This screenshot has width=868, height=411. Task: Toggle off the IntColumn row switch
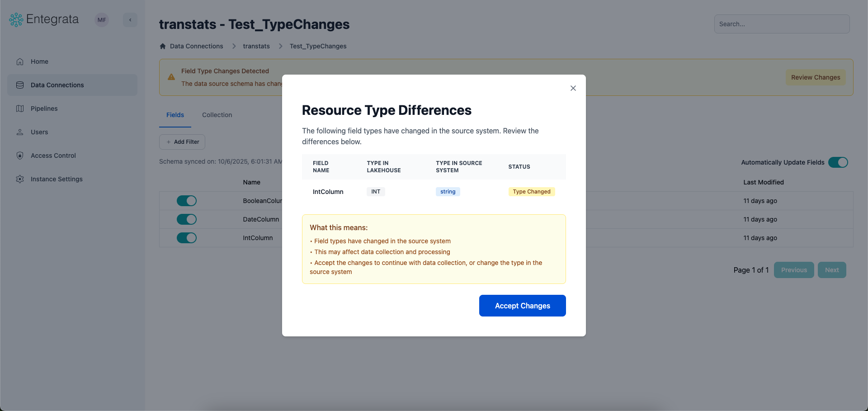pos(187,238)
